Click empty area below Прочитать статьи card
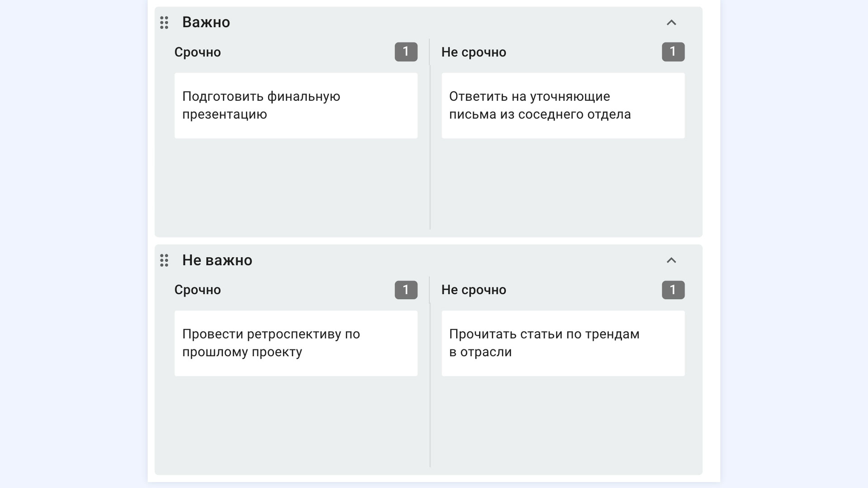868x488 pixels. (563, 422)
